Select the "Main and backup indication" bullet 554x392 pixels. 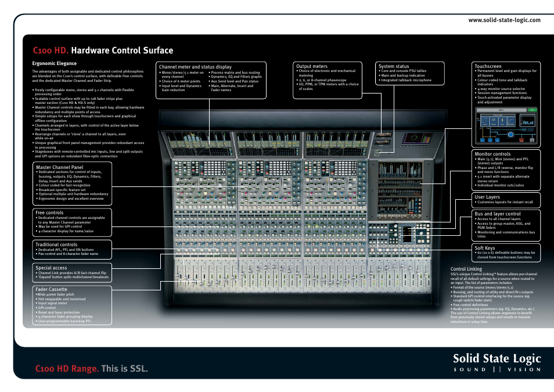[x=402, y=75]
